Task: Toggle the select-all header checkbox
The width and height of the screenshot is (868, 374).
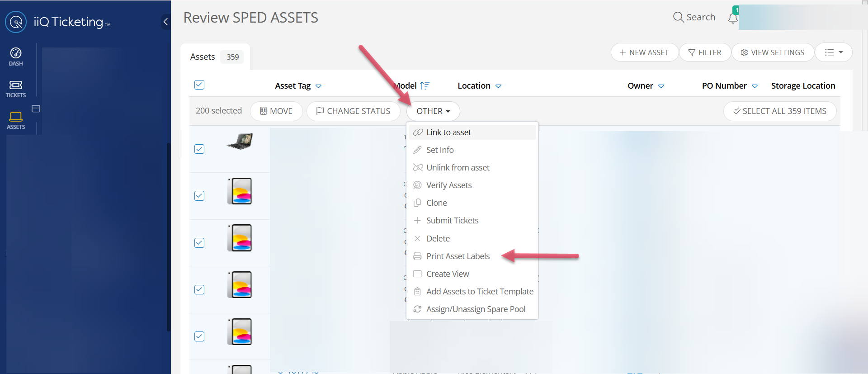Action: point(199,85)
